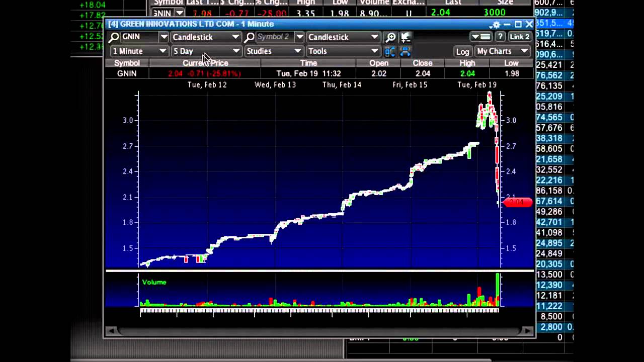
Task: Click the red current price 2.04 -0.71 cell
Action: tap(204, 73)
